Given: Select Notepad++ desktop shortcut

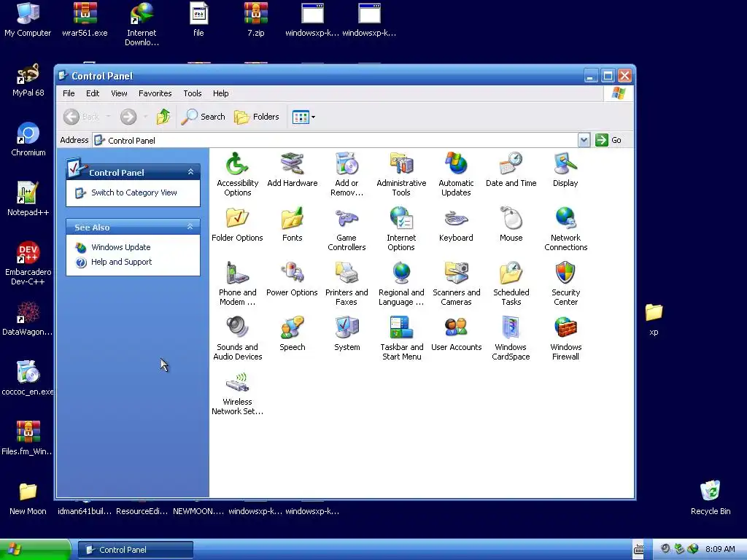Looking at the screenshot, I should (28, 198).
